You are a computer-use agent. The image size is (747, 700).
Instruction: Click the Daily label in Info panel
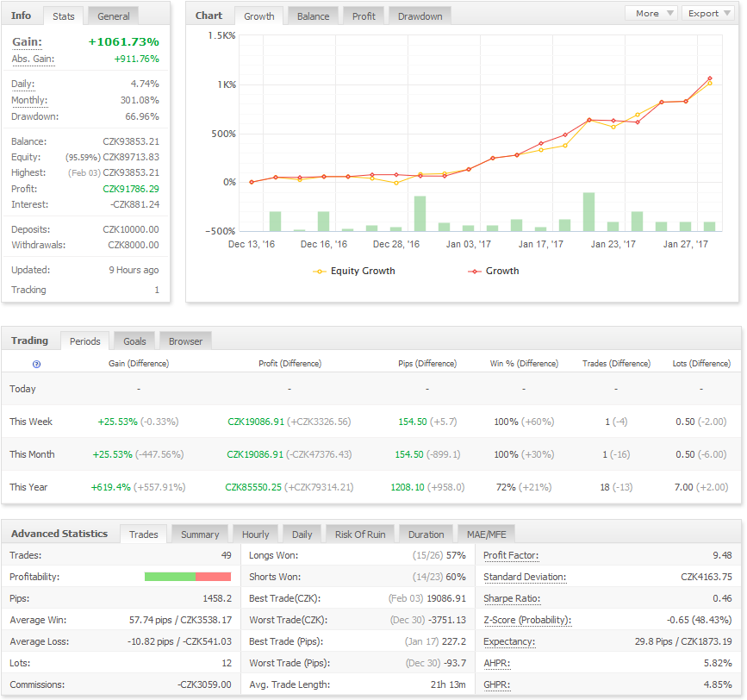click(23, 84)
